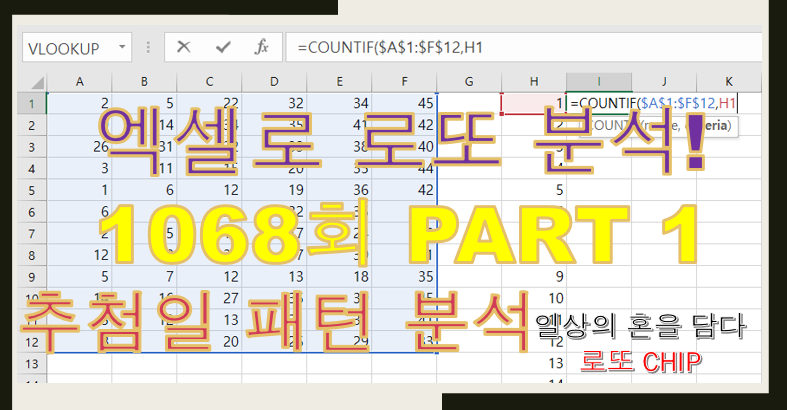Select cell F9 containing 35
This screenshot has height=410, width=787.
[x=405, y=277]
